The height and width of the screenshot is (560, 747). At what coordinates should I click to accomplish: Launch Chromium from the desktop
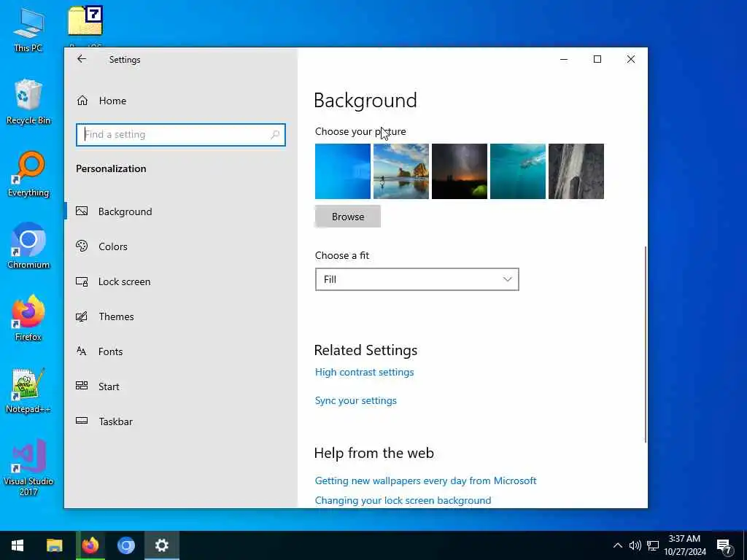coord(28,246)
